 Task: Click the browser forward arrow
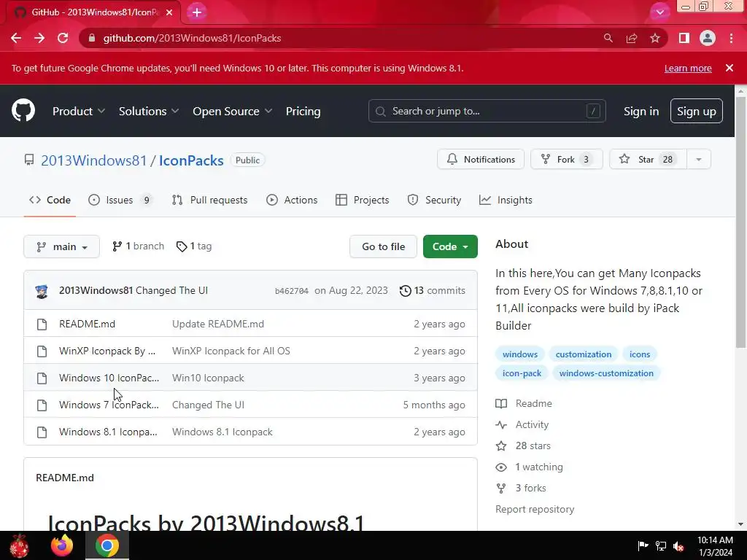[39, 38]
